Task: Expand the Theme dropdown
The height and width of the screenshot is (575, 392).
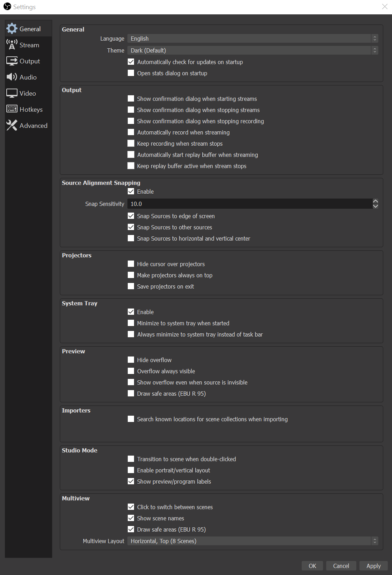Action: pos(252,50)
